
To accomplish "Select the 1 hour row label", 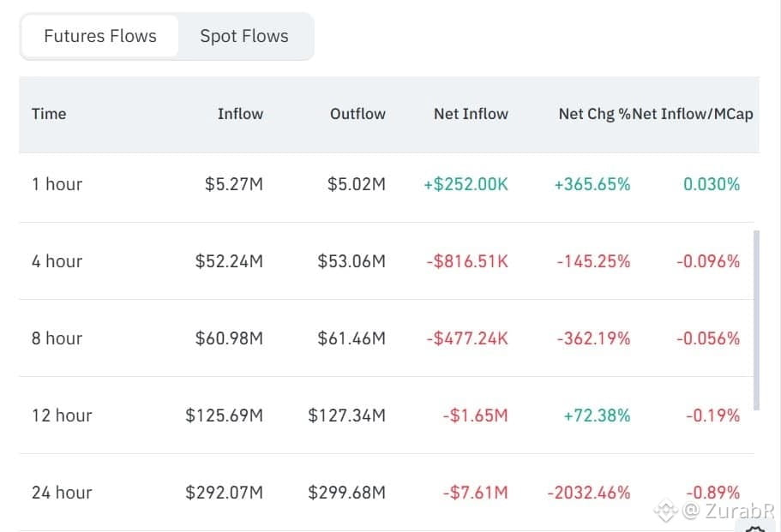I will point(57,184).
